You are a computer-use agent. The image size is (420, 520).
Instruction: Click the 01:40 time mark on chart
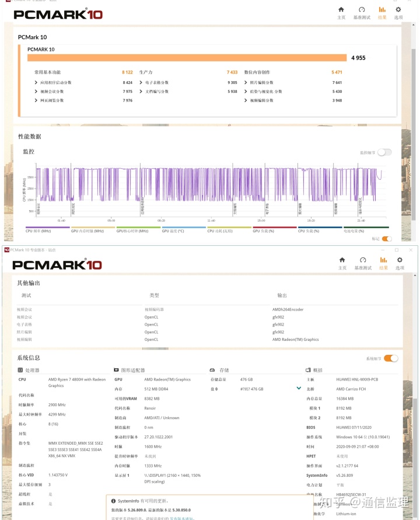coord(61,221)
